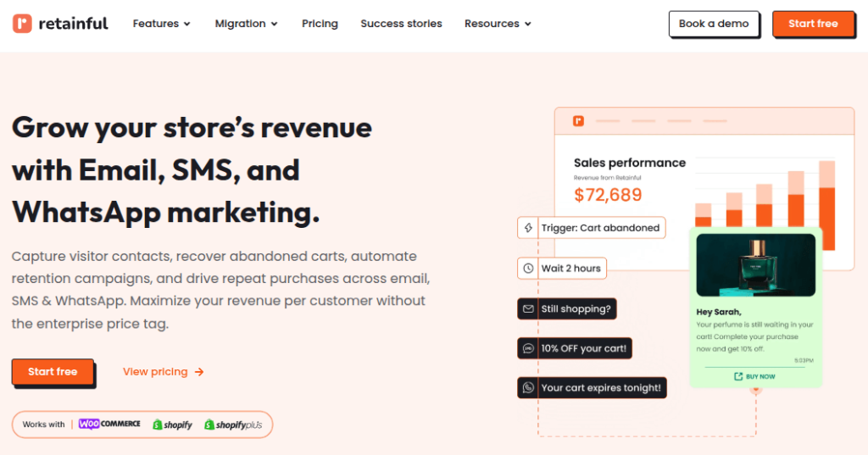868x455 pixels.
Task: Click the tallest orange bar in the chart
Action: coord(827,219)
